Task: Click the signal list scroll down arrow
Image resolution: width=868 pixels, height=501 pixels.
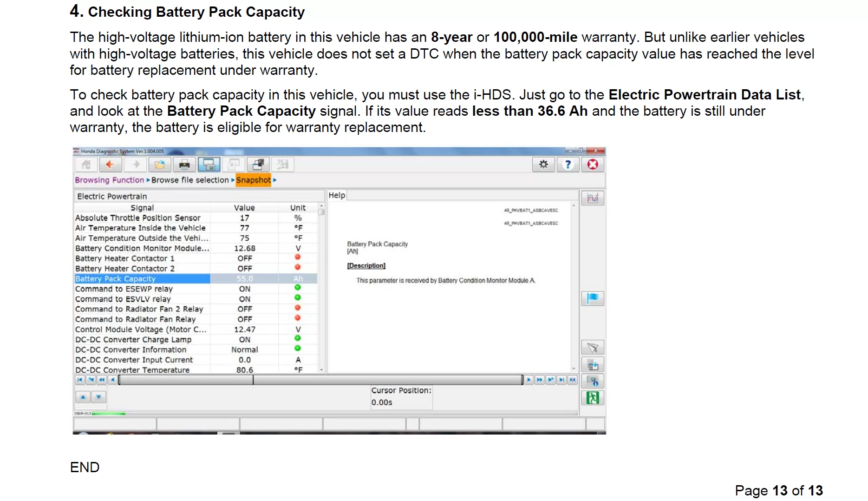Action: (x=321, y=370)
